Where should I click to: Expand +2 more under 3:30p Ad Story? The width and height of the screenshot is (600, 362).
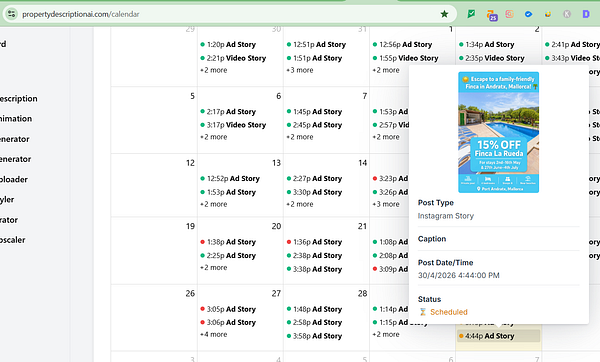click(300, 204)
